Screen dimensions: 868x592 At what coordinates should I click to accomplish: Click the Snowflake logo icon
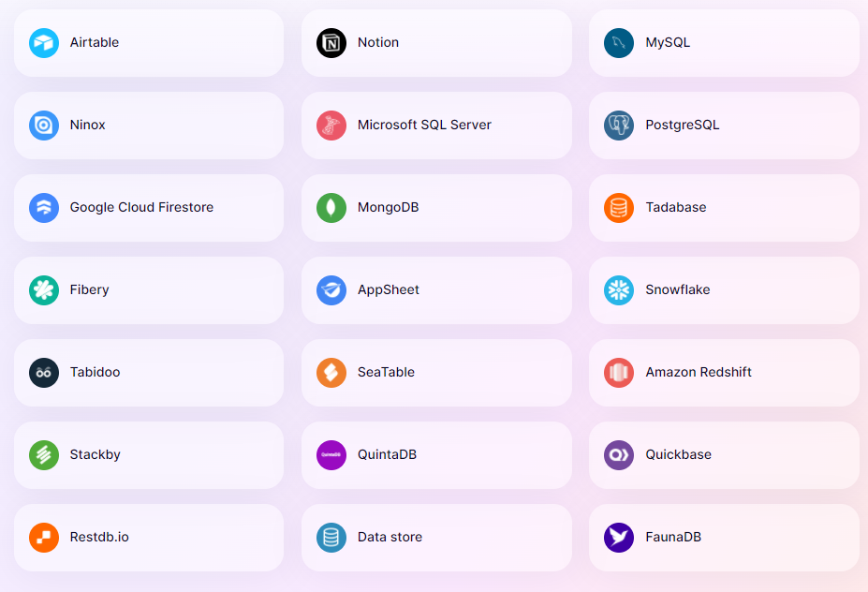click(619, 290)
